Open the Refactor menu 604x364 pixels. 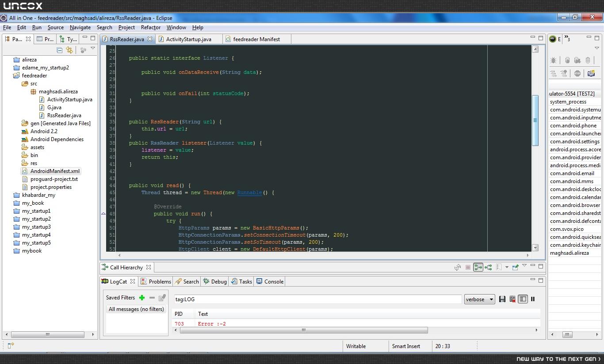[x=151, y=27]
